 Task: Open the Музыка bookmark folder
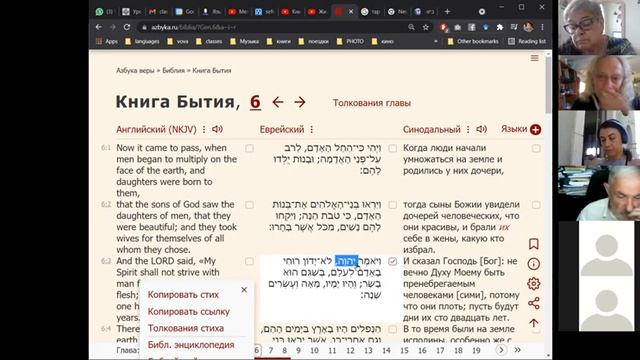(x=244, y=41)
